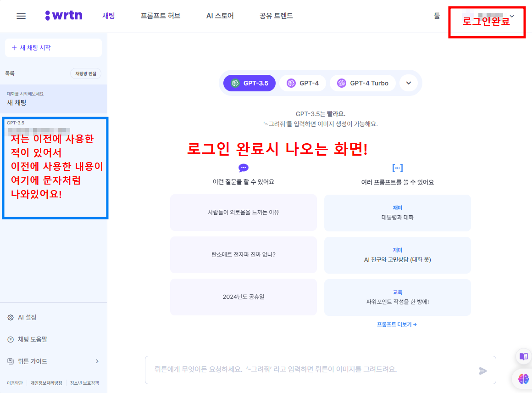Image resolution: width=532 pixels, height=393 pixels.
Task: Select the GPT-3.5 model
Action: coord(249,83)
